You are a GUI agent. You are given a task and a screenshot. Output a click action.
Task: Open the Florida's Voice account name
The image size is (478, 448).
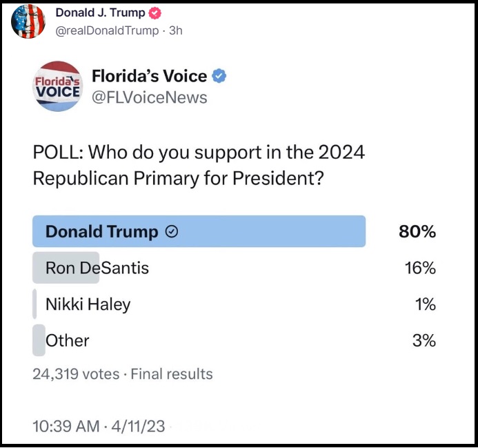tap(149, 76)
